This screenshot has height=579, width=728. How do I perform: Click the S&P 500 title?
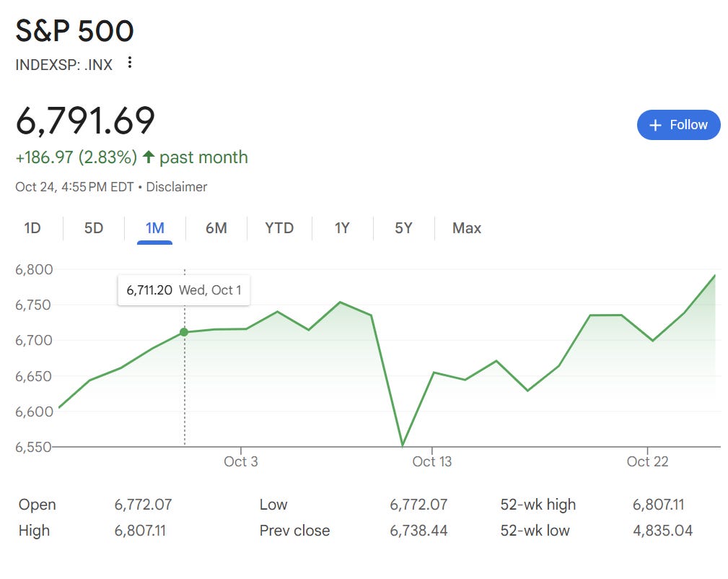tap(75, 30)
